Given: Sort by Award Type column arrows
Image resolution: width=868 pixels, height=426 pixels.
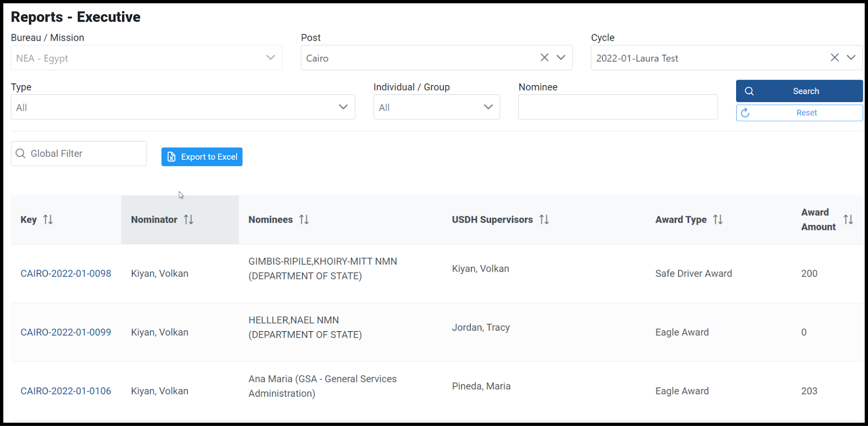Looking at the screenshot, I should (x=718, y=220).
